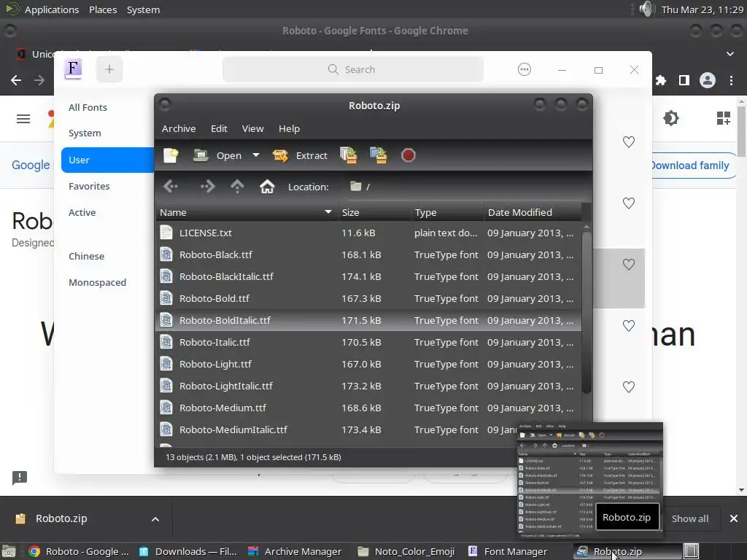Select Chinese fonts category
747x560 pixels.
click(x=86, y=256)
